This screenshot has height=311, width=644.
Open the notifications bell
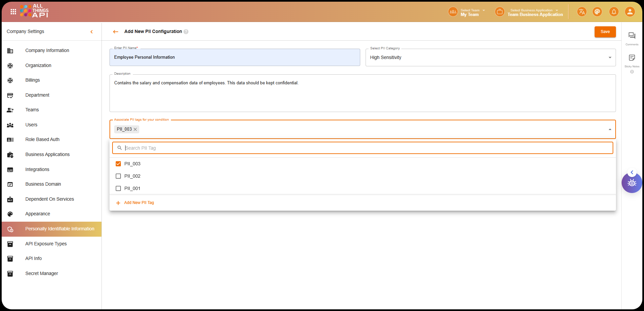click(614, 12)
